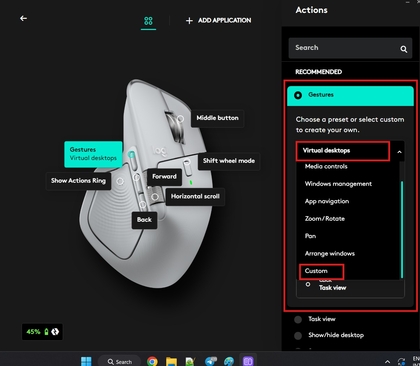Click the dropdown chevron arrow
The image size is (420, 366).
click(x=399, y=152)
